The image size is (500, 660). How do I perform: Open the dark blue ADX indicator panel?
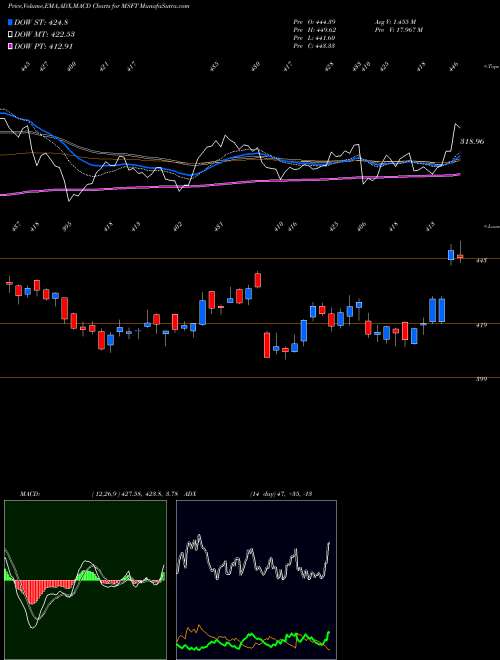coord(256,580)
